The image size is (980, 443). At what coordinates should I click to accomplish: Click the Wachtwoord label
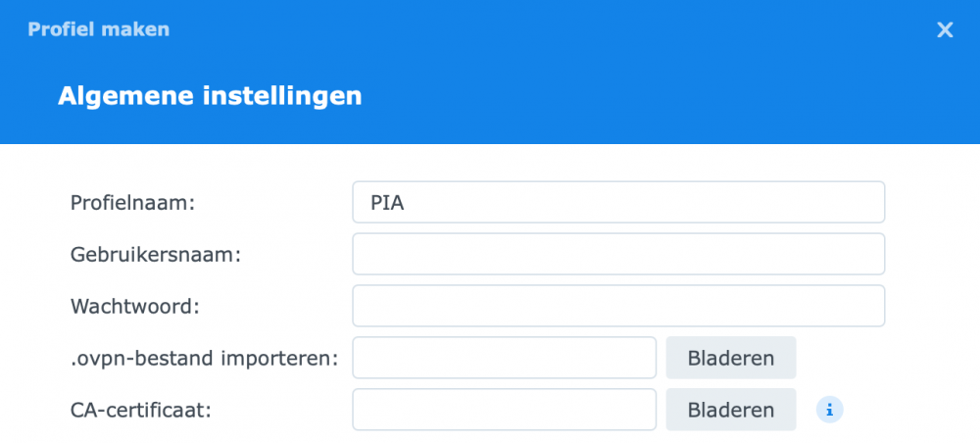point(134,306)
